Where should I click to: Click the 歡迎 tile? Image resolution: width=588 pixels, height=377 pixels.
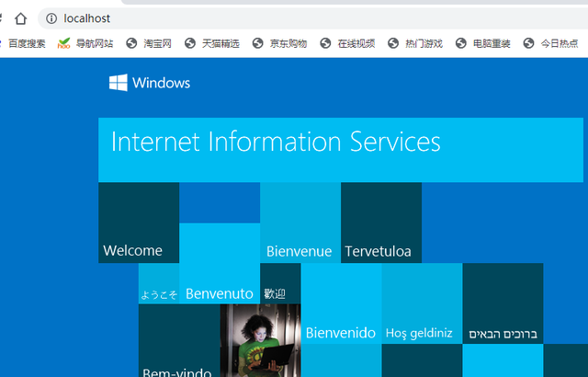tap(280, 283)
